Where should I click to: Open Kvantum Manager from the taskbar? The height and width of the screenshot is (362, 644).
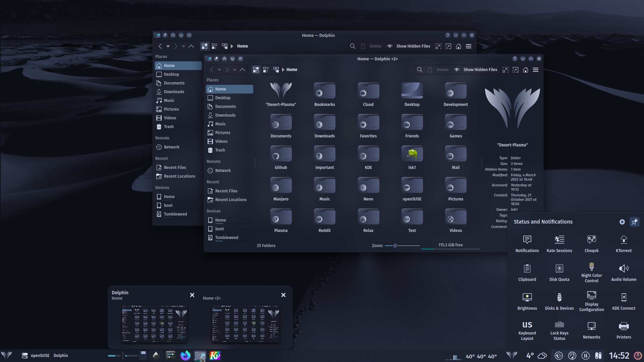point(215,355)
